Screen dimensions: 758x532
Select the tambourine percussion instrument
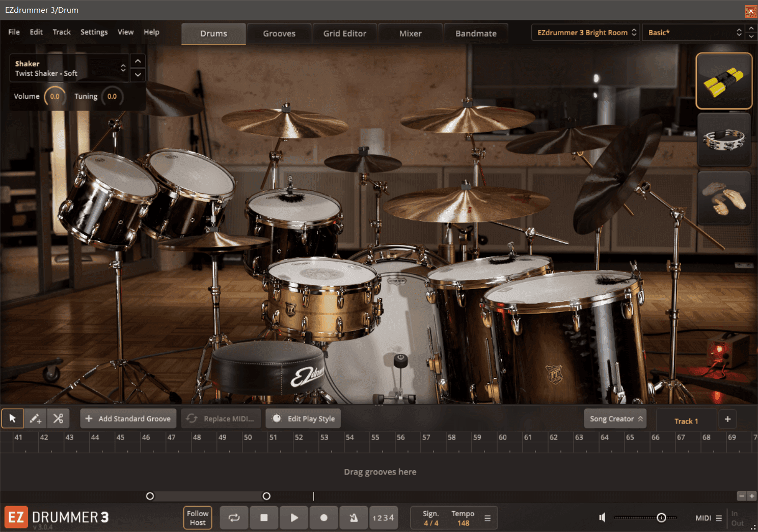pyautogui.click(x=723, y=139)
